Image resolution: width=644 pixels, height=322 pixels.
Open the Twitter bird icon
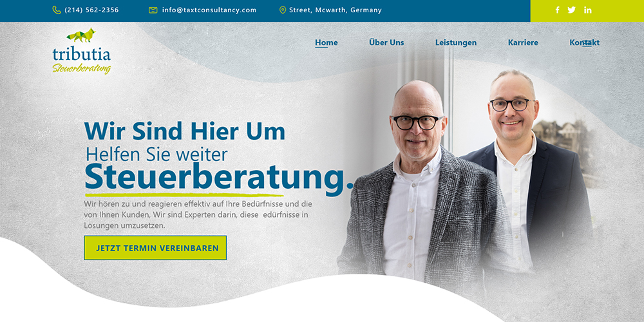[x=572, y=10]
